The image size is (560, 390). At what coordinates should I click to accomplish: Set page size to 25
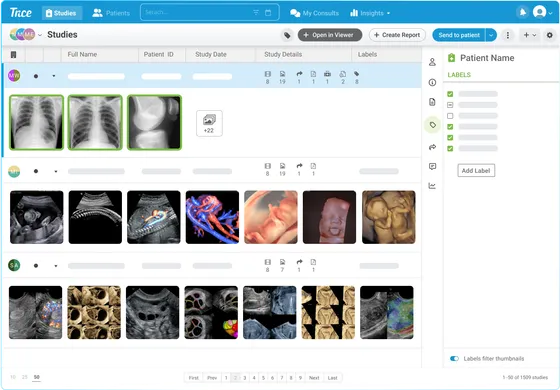pyautogui.click(x=25, y=377)
